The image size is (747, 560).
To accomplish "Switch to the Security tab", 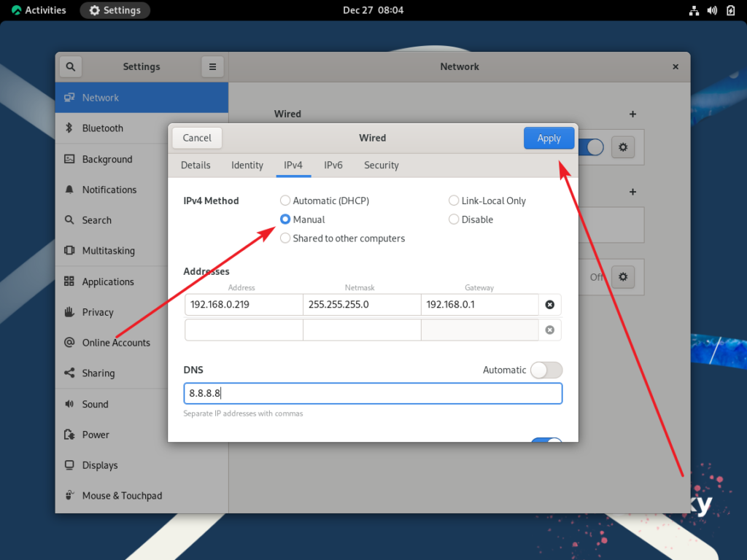I will coord(381,165).
